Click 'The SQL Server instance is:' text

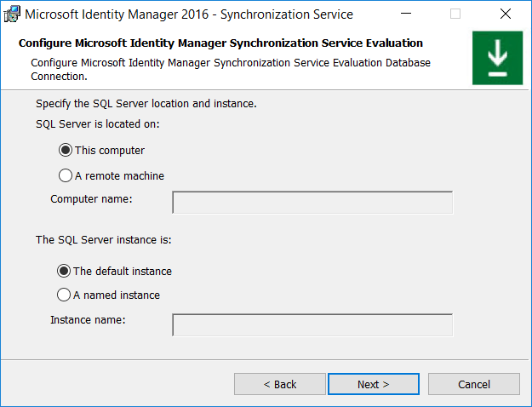pyautogui.click(x=103, y=240)
